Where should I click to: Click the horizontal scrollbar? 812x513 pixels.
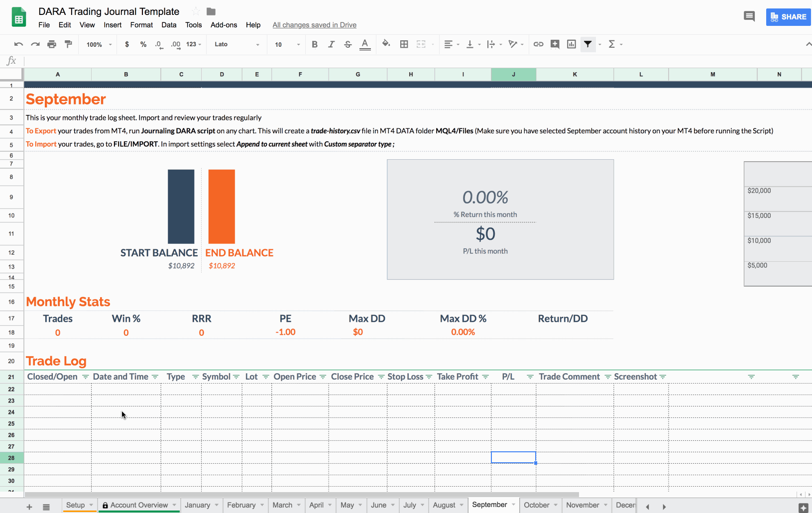click(x=302, y=495)
